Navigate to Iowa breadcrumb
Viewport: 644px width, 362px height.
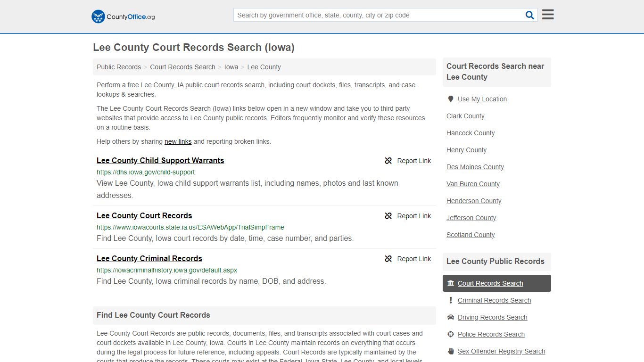point(231,67)
